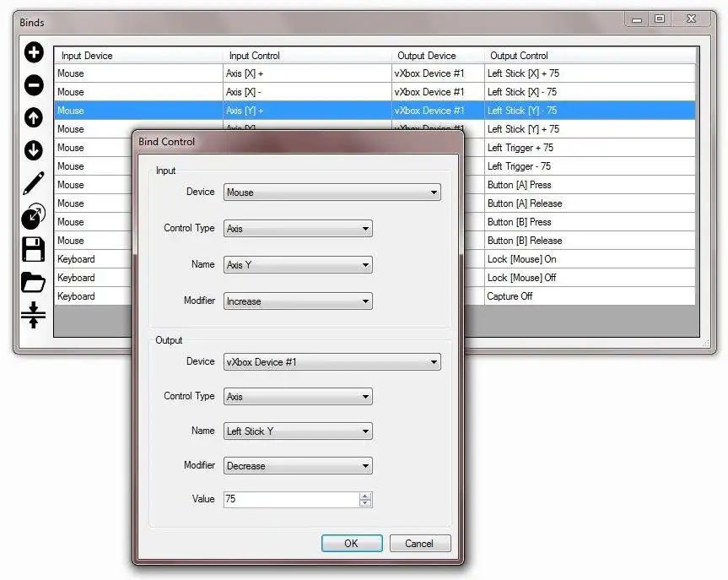Viewport: 728px width, 580px height.
Task: Expand Input Control Type dropdown
Action: click(298, 229)
